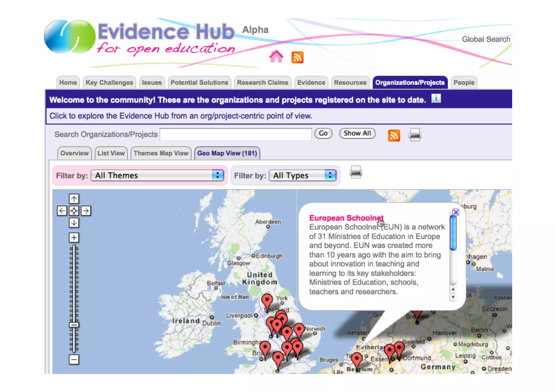Click the Global Search link
The width and height of the screenshot is (555, 392).
click(486, 39)
